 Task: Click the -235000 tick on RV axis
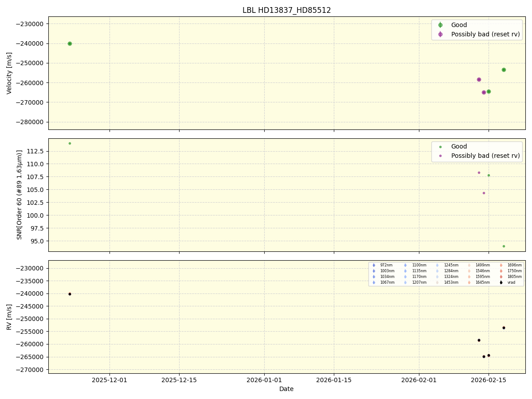[30, 281]
